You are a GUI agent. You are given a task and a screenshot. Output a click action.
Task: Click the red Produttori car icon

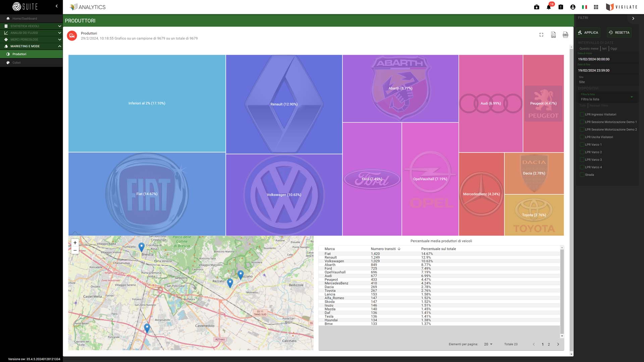pos(72,36)
